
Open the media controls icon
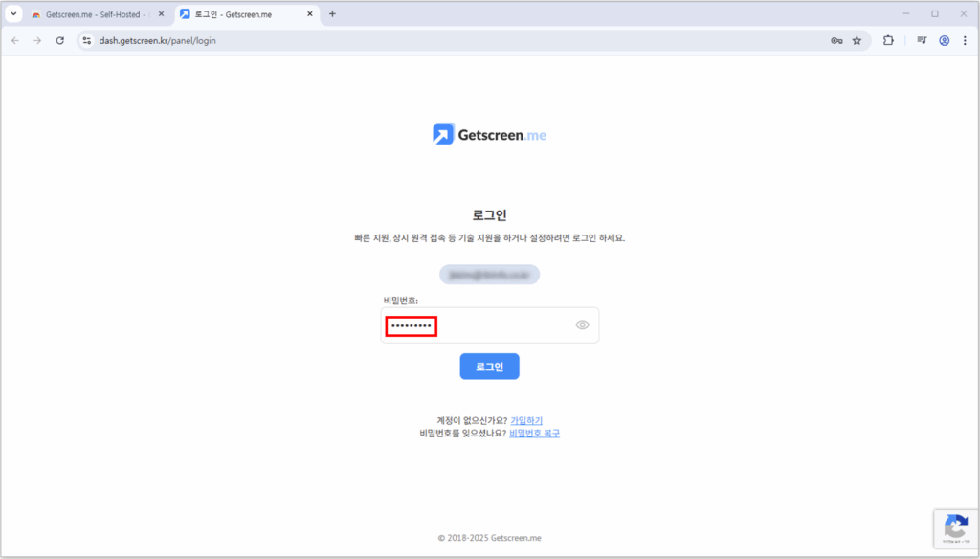point(922,40)
